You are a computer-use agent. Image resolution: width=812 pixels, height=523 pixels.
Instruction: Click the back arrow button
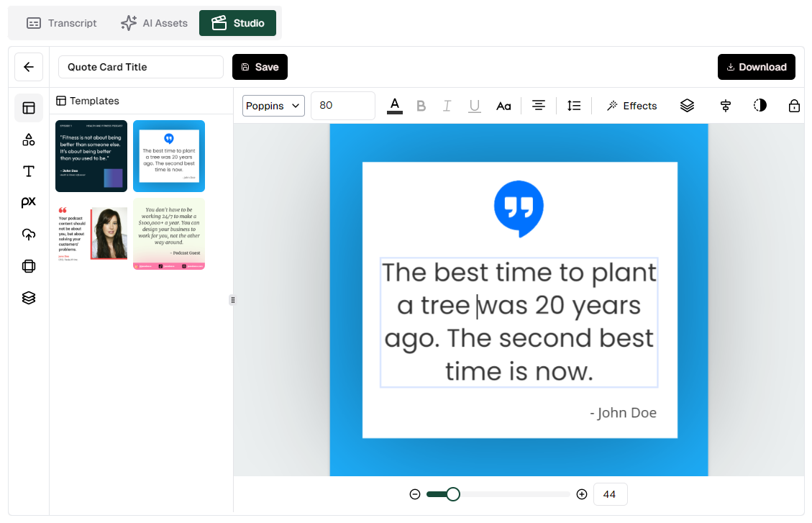(29, 67)
